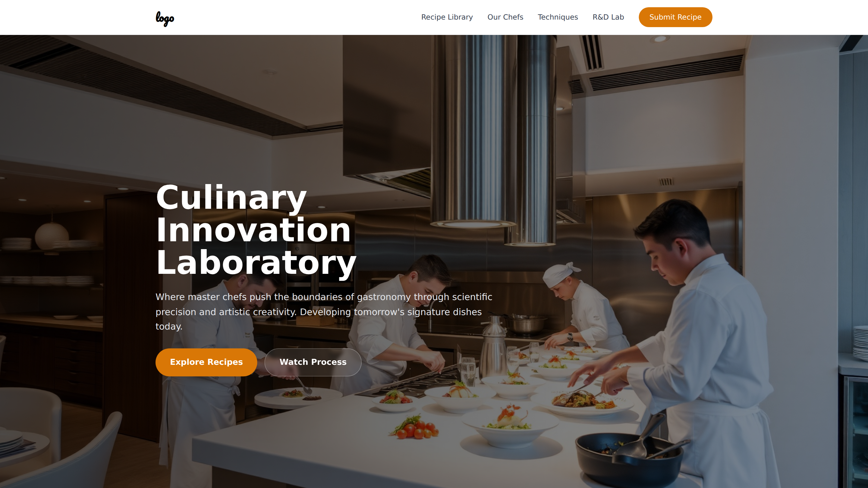Click the Culinary Innovation Laboratory heading
The height and width of the screenshot is (488, 868).
(256, 230)
